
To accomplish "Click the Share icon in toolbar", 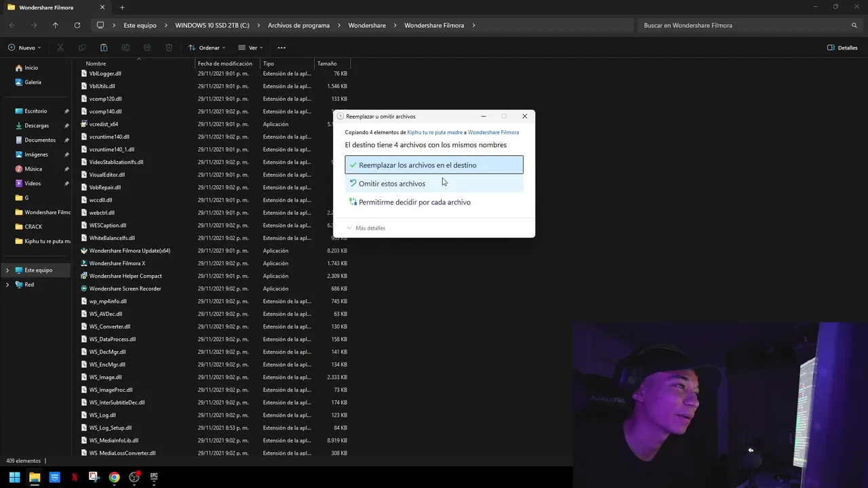I will point(147,47).
